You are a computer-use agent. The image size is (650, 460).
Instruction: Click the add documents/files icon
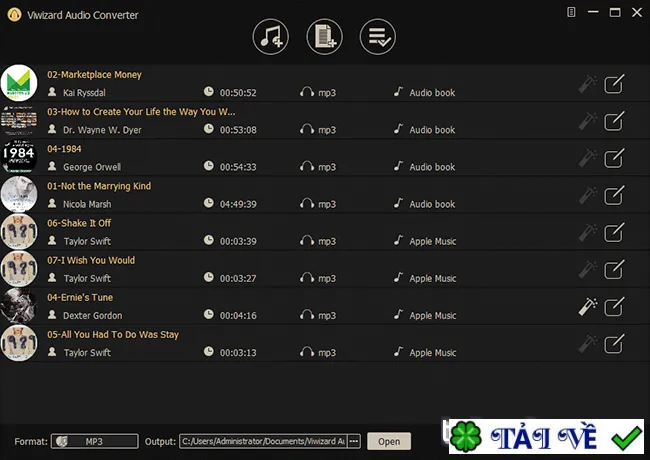[x=325, y=37]
